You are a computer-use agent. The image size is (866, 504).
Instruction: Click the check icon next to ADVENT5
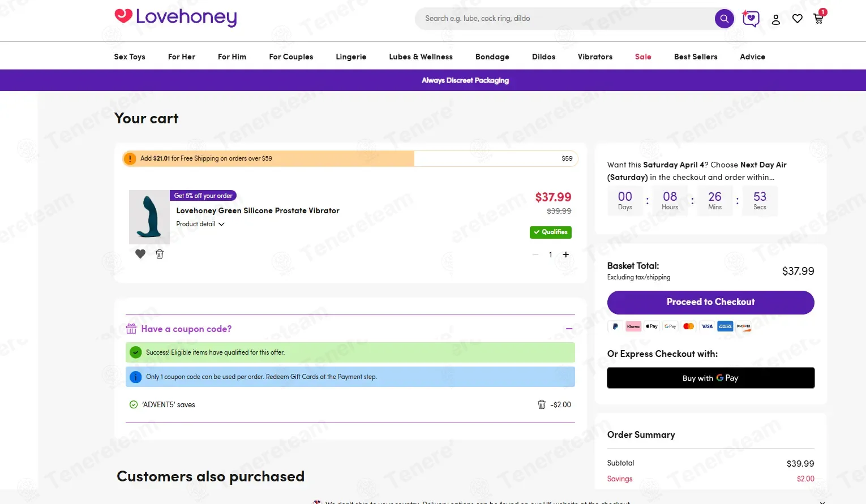point(134,404)
